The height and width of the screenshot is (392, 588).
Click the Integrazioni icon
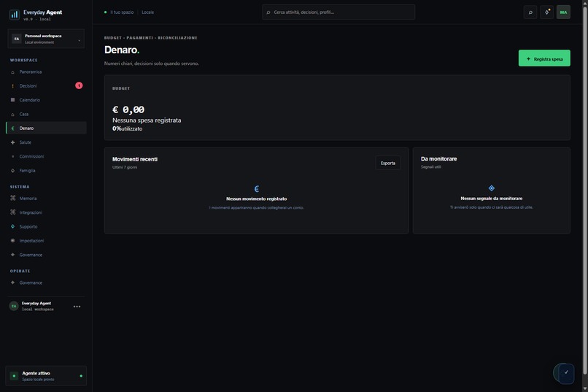[x=12, y=212]
